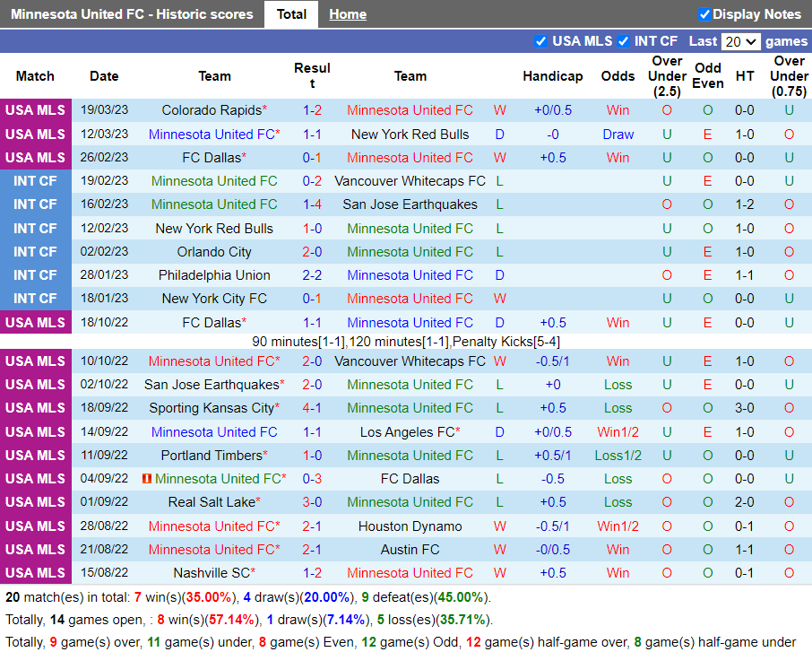Image resolution: width=812 pixels, height=652 pixels.
Task: Select the Total tab
Action: click(x=291, y=14)
